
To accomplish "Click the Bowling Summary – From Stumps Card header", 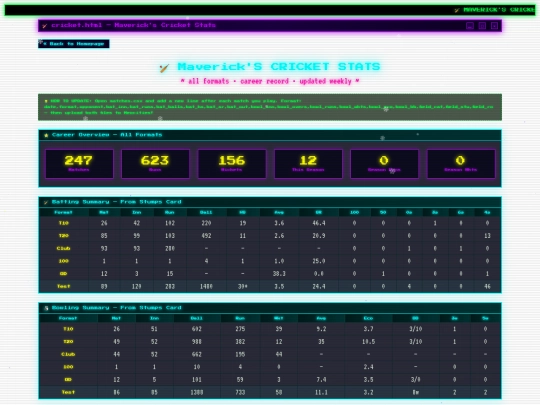I will pyautogui.click(x=270, y=308).
